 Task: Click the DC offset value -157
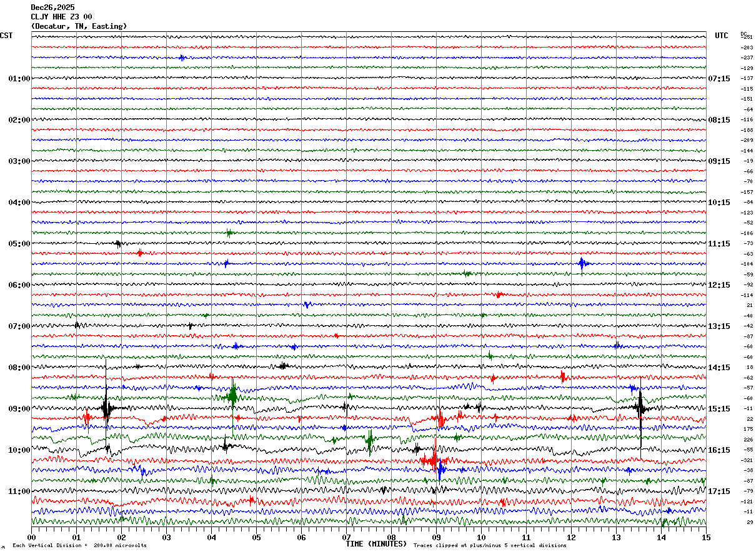tap(747, 192)
